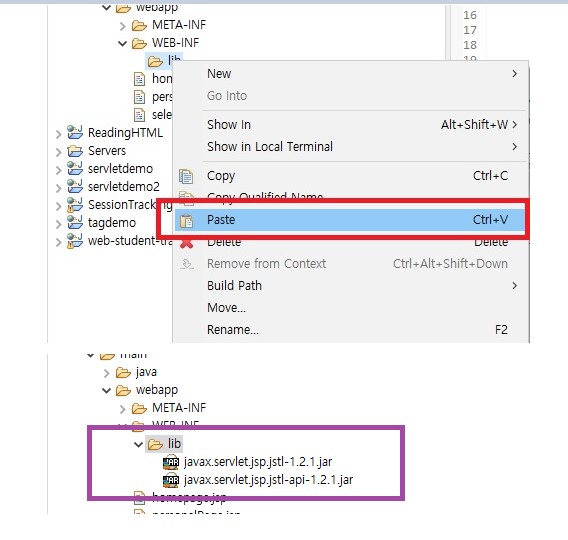568x540 pixels.
Task: Select Paste in the context menu
Action: click(x=350, y=220)
